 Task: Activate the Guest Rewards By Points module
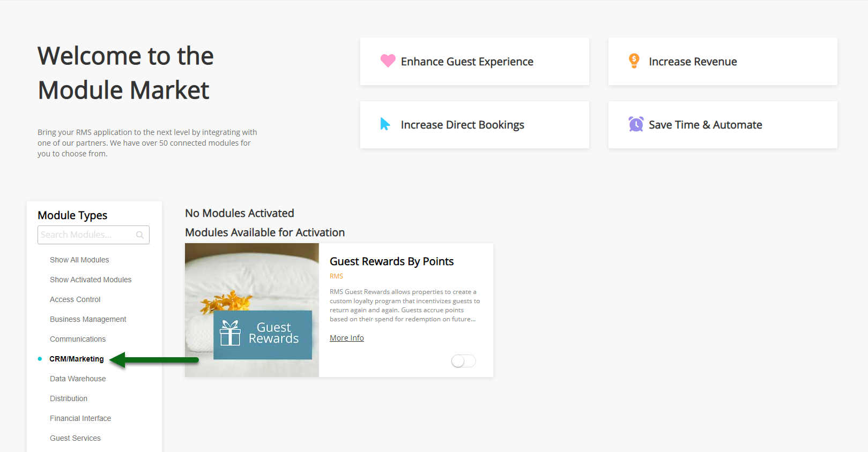coord(463,361)
